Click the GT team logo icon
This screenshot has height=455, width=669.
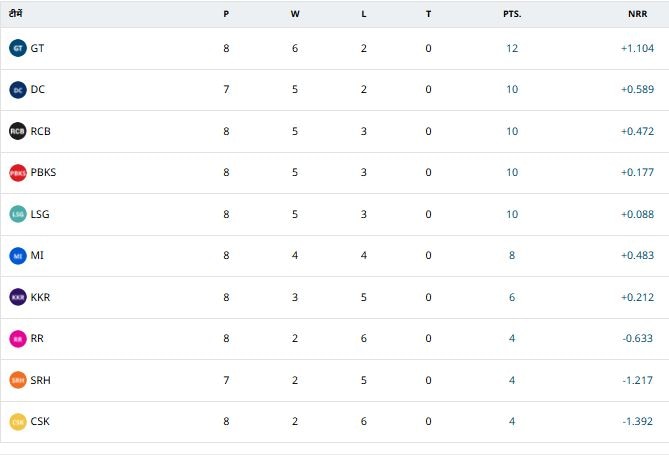point(17,48)
